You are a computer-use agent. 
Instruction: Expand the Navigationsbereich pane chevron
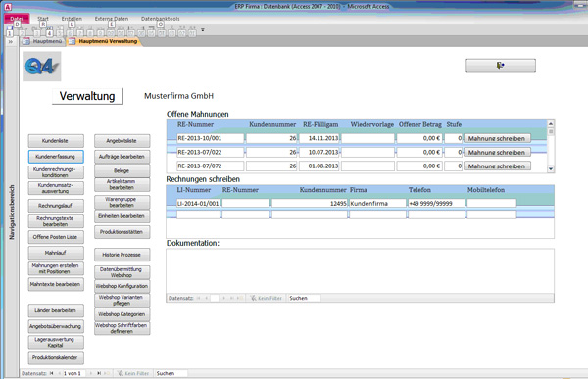11,41
